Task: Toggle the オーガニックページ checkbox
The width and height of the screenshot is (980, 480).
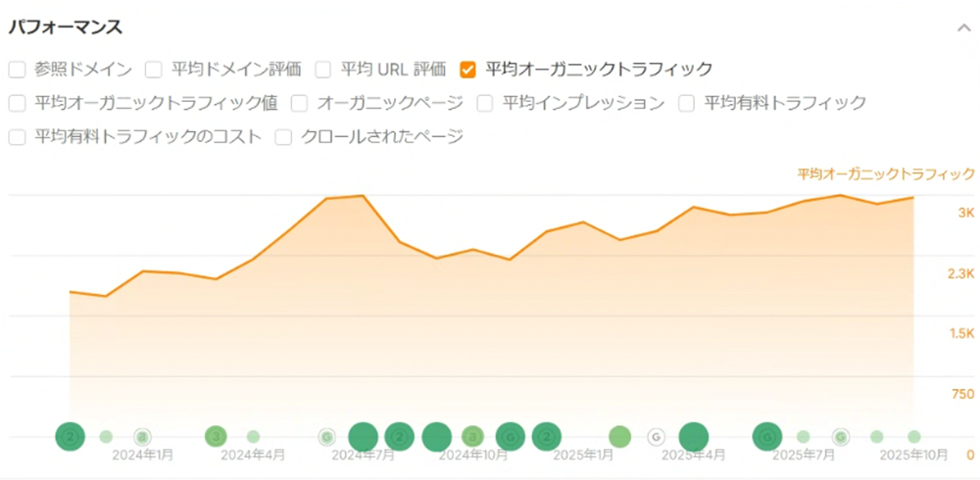Action: click(x=300, y=103)
